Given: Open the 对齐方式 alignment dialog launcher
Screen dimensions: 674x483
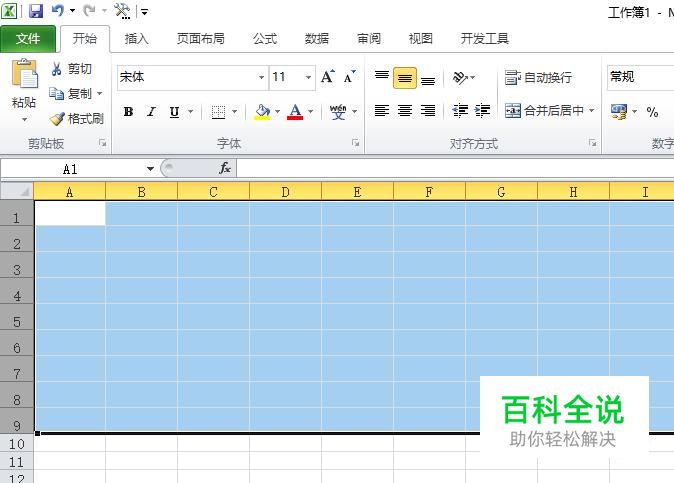Looking at the screenshot, I should coord(593,143).
